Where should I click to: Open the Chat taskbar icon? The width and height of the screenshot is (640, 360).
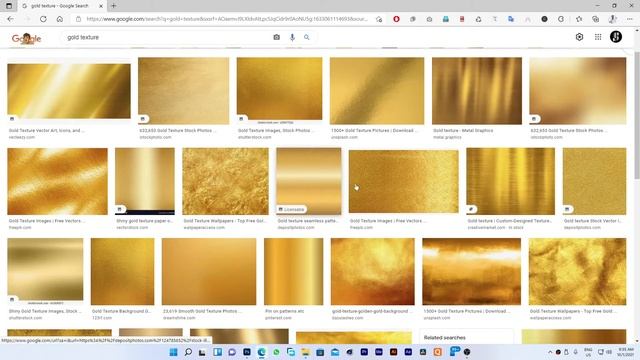pyautogui.click(x=232, y=352)
